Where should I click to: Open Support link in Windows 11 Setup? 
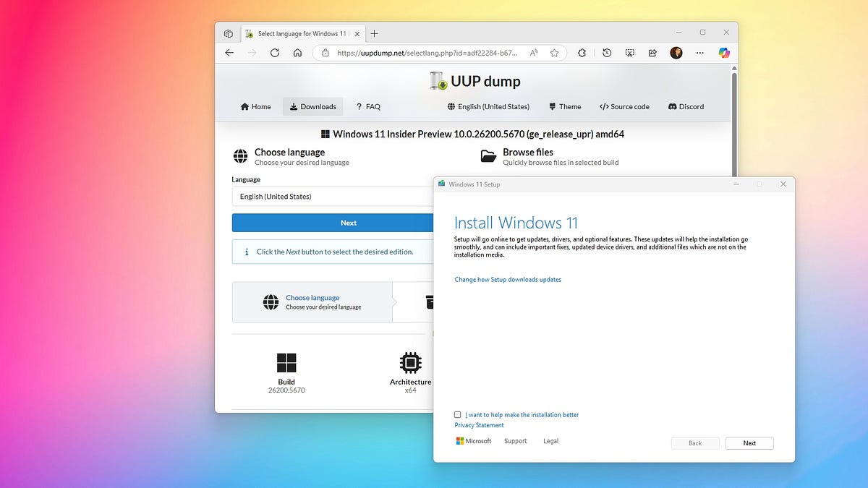click(516, 441)
